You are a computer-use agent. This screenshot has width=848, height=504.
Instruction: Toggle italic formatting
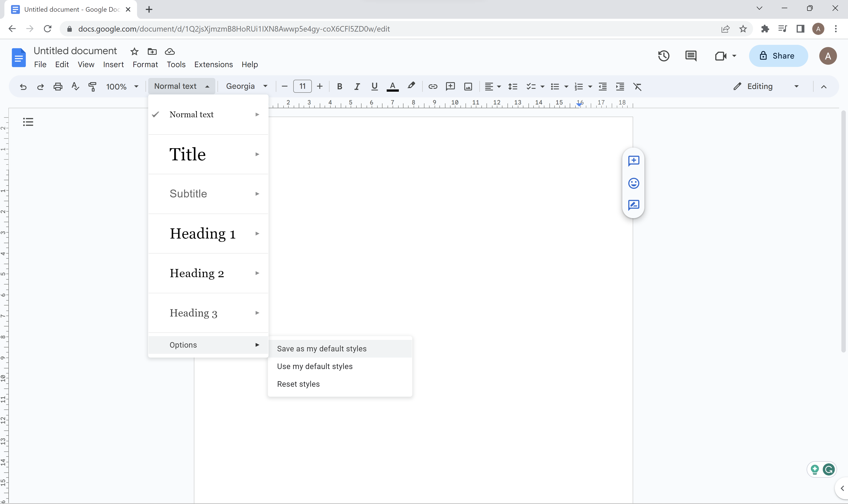tap(357, 87)
